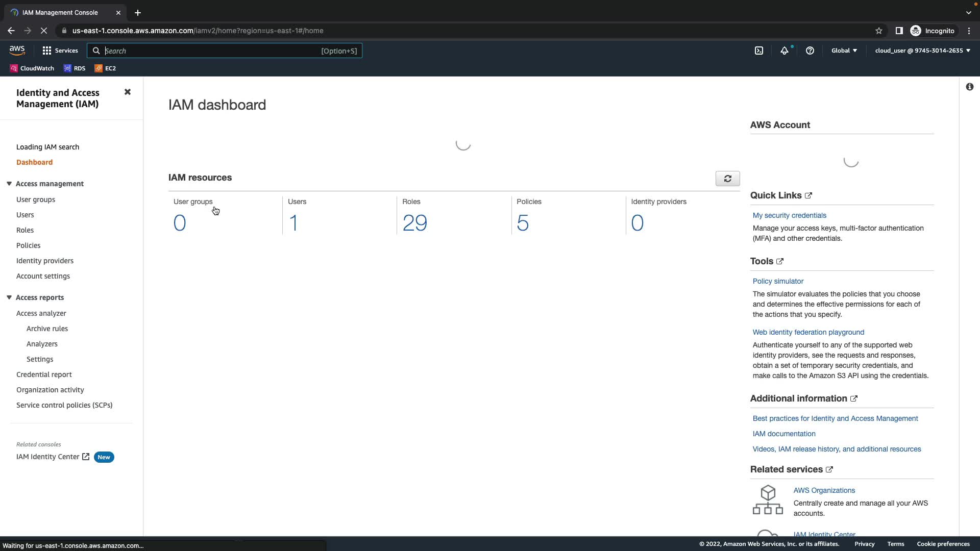The width and height of the screenshot is (980, 551).
Task: Click the help question mark icon
Action: click(x=810, y=51)
